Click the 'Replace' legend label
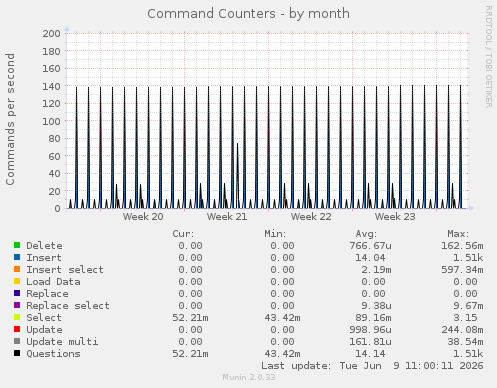Image resolution: width=497 pixels, height=388 pixels. (47, 294)
